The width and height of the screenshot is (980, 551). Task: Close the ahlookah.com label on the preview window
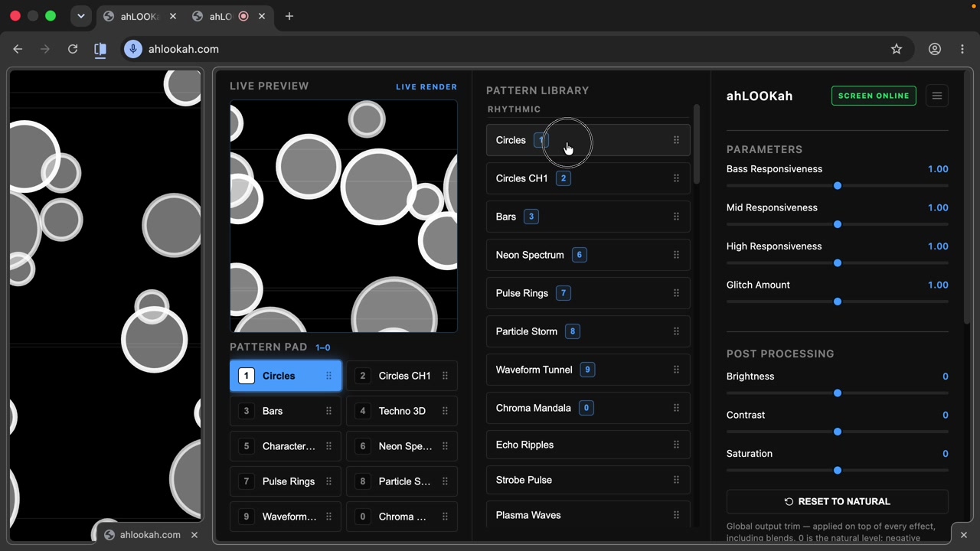pos(194,535)
